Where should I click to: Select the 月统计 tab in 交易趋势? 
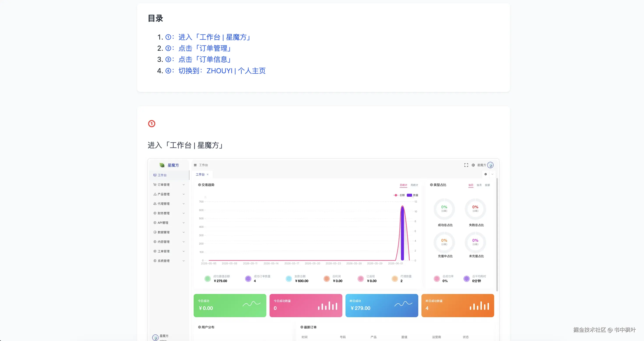pos(414,185)
